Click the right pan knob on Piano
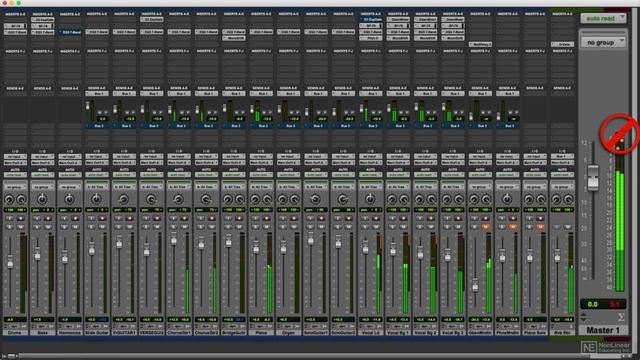Screen dimensions: 640x360 click(267, 200)
